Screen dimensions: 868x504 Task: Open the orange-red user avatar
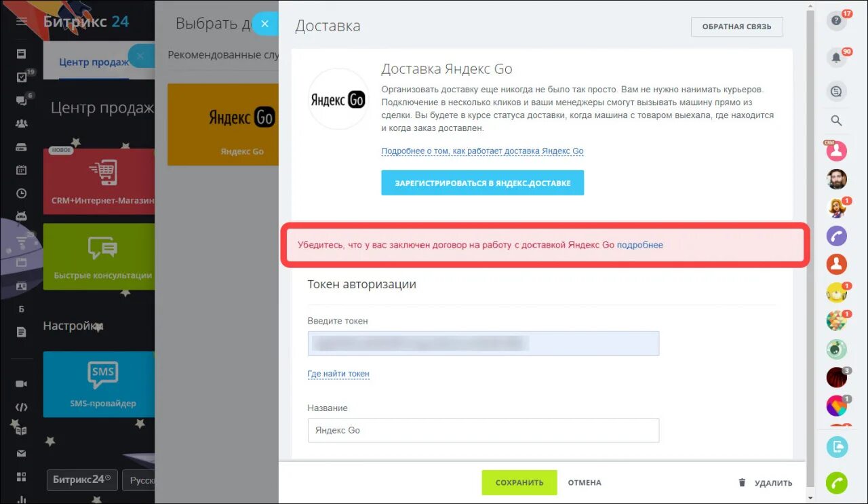pos(836,263)
